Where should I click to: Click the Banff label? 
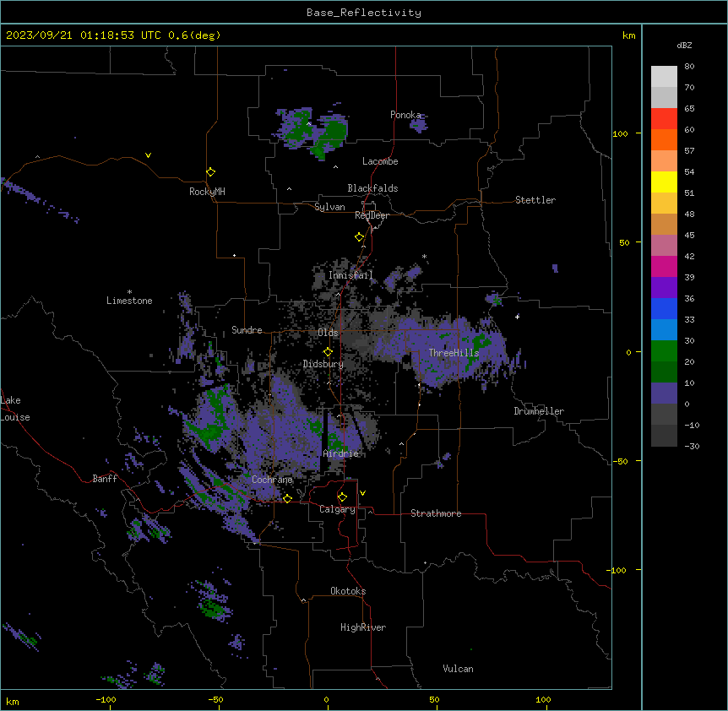click(105, 479)
